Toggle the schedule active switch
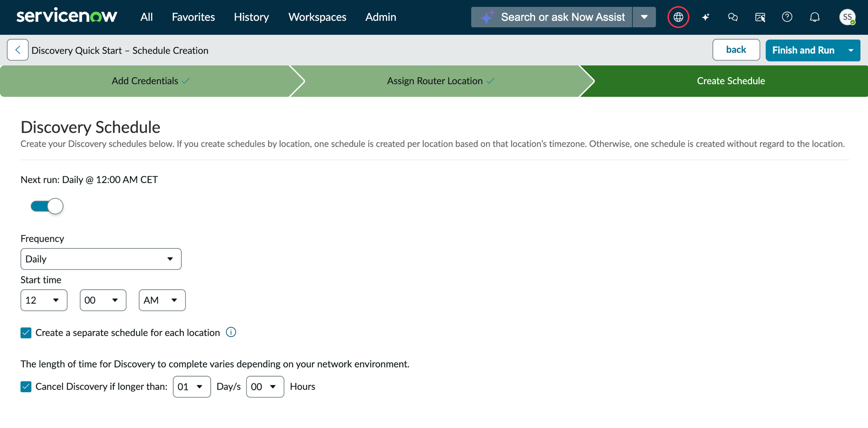Image resolution: width=868 pixels, height=428 pixels. coord(47,206)
